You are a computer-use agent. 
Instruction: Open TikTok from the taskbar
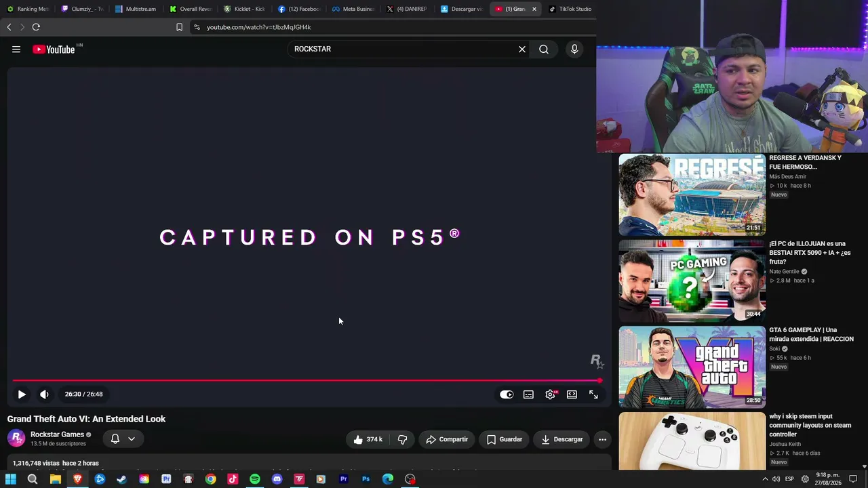click(x=233, y=479)
